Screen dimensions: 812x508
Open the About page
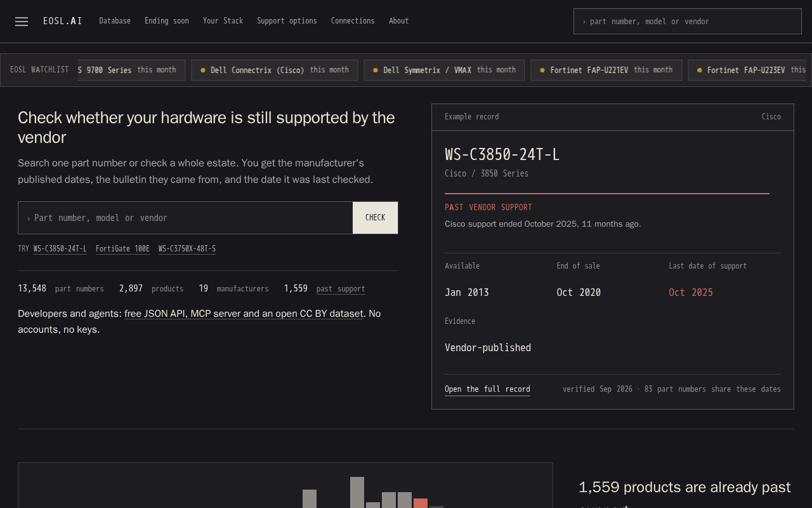399,21
